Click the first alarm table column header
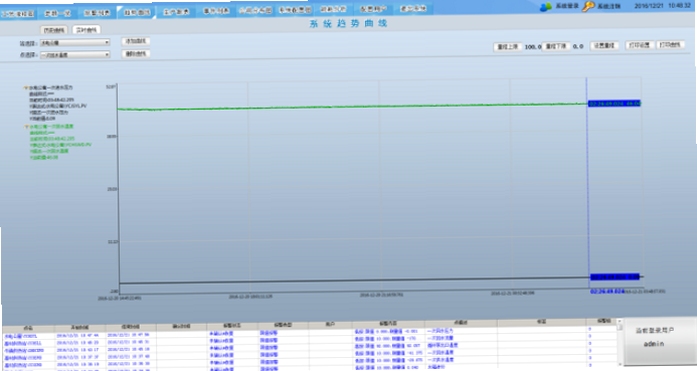Viewport: 697px width, 371px height. coord(28,327)
